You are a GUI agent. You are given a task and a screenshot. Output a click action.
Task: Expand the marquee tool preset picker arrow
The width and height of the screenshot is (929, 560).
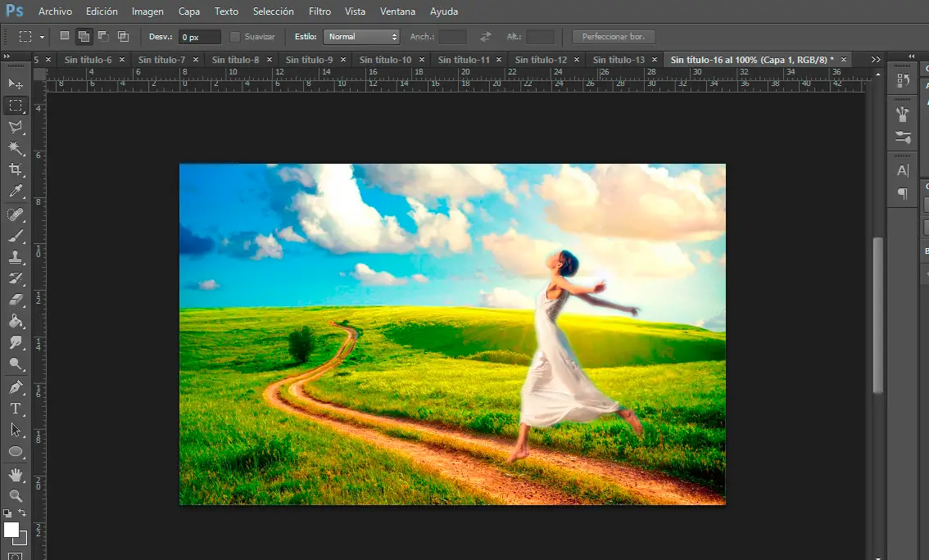tap(42, 37)
